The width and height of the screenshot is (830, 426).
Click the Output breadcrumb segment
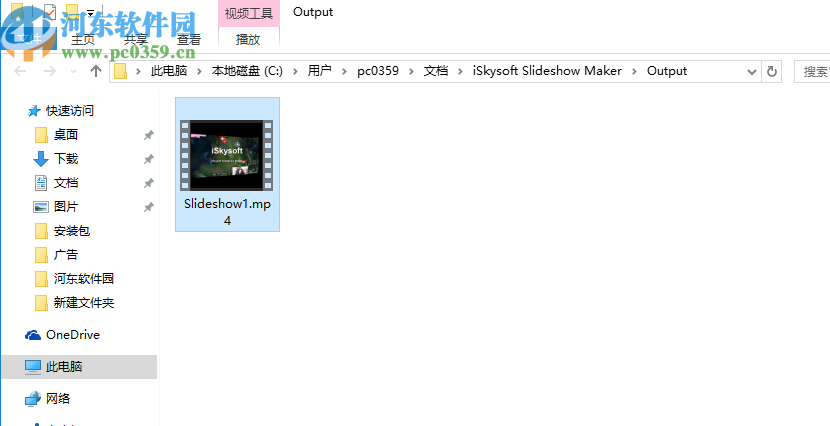pos(667,71)
